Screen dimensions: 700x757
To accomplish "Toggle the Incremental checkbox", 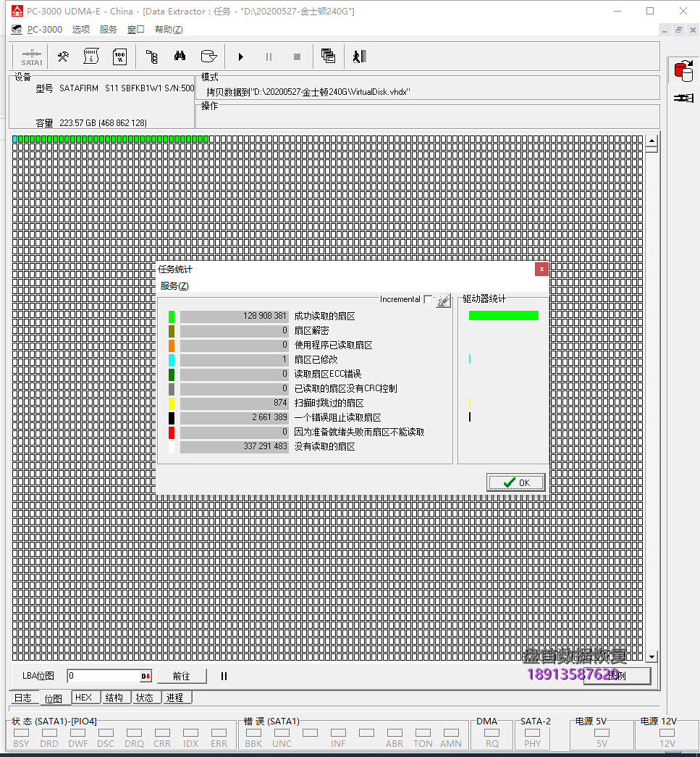I will coord(428,299).
